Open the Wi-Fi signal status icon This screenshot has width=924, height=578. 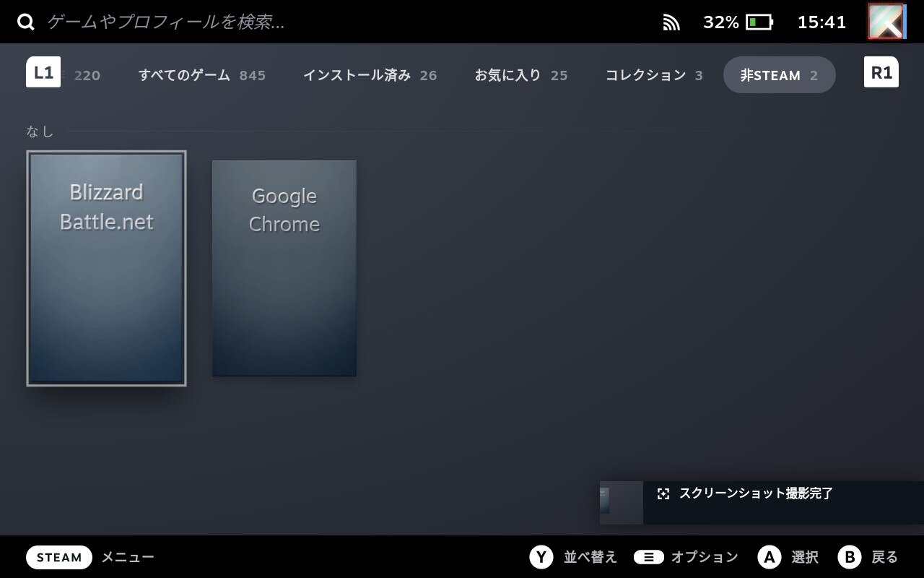[x=671, y=22]
